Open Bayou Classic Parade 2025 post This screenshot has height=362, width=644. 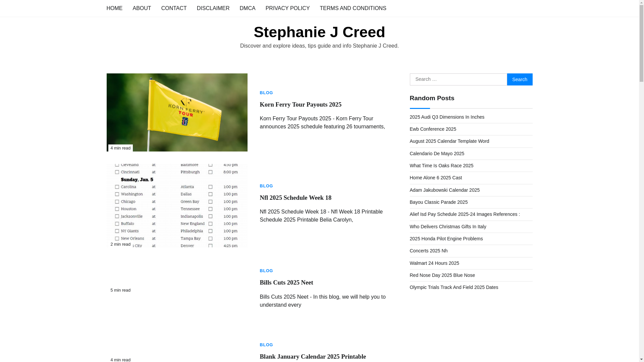(x=438, y=202)
